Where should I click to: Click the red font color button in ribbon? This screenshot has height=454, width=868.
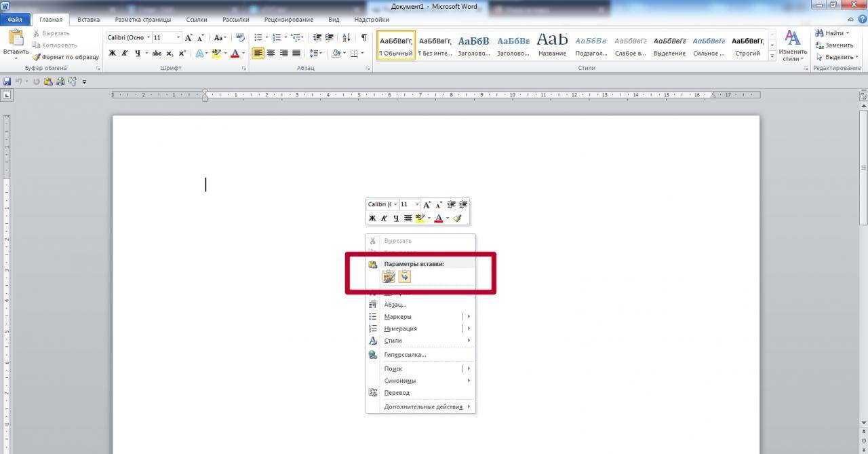(x=235, y=53)
